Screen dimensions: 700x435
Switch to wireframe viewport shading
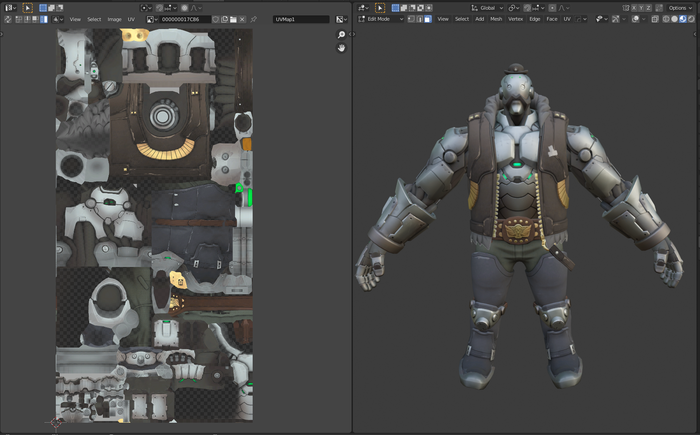pyautogui.click(x=666, y=19)
